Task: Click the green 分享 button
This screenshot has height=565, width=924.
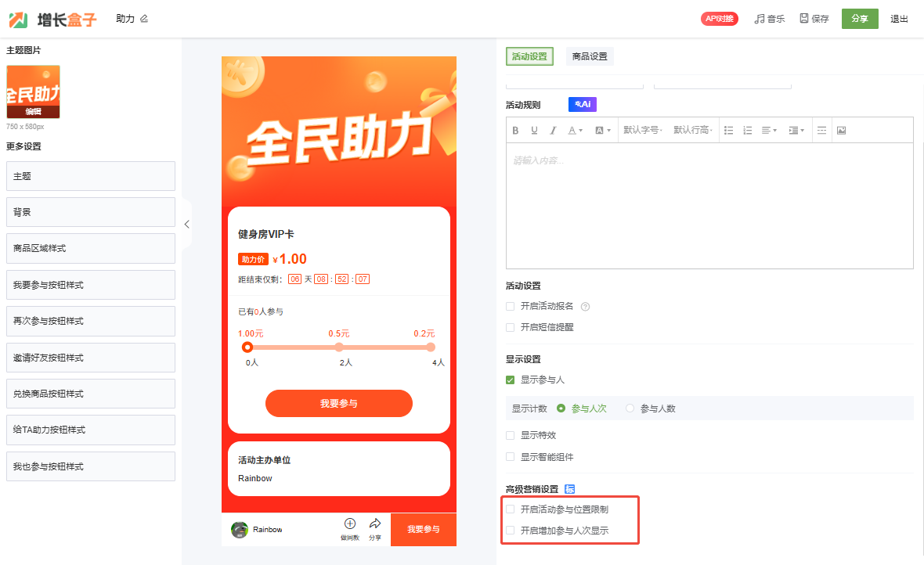Action: (860, 19)
